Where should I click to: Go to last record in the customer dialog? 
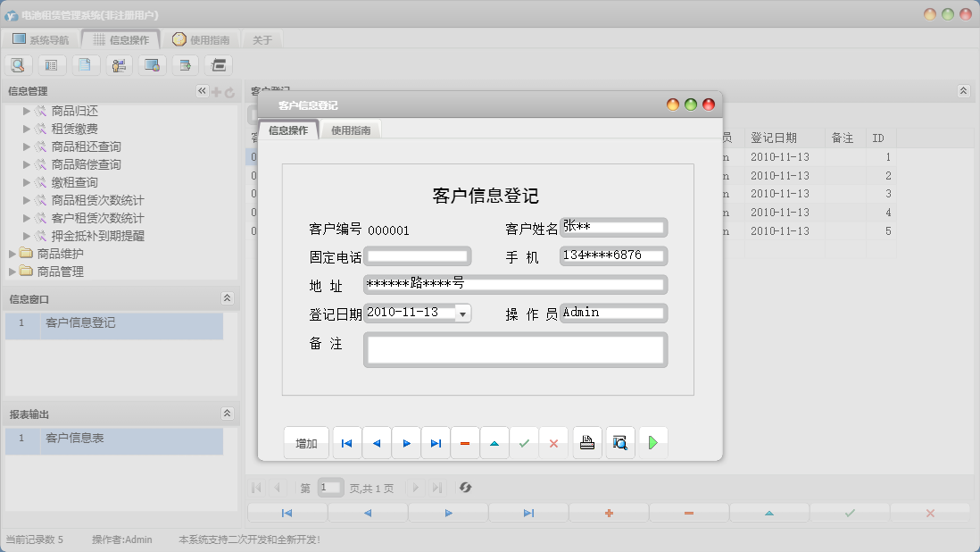pos(436,443)
